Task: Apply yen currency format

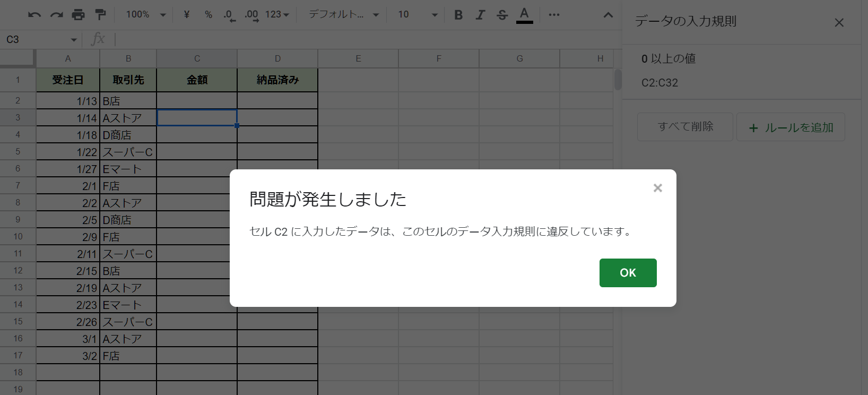Action: [186, 15]
